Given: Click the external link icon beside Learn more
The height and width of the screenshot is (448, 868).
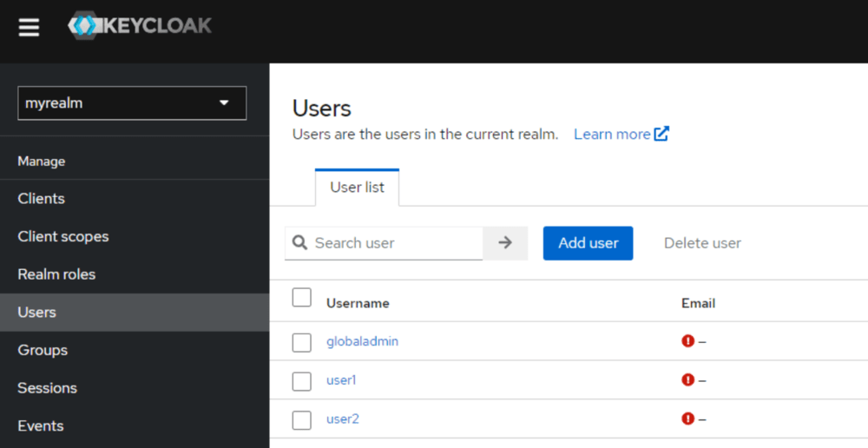Looking at the screenshot, I should tap(661, 134).
